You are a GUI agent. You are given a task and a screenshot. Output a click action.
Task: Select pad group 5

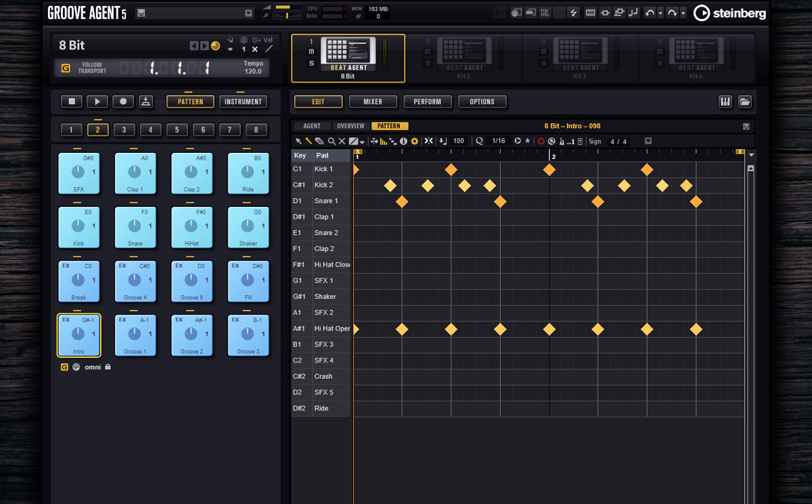click(x=177, y=130)
